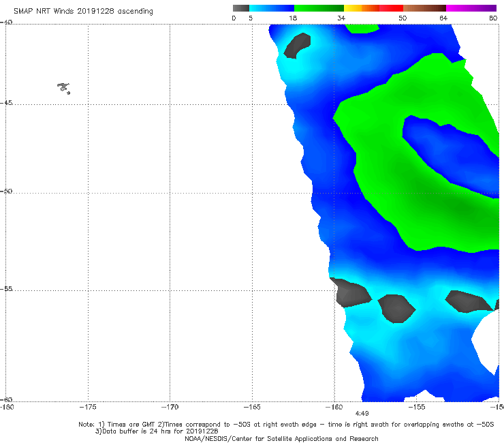This screenshot has height=443, width=504.
Task: Click the color bar label '0'
Action: tap(234, 18)
